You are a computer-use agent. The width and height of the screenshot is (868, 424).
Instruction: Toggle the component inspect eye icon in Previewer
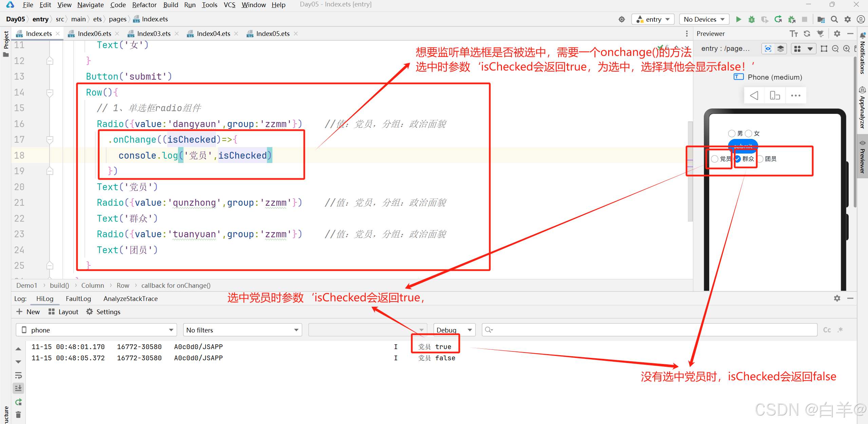768,48
